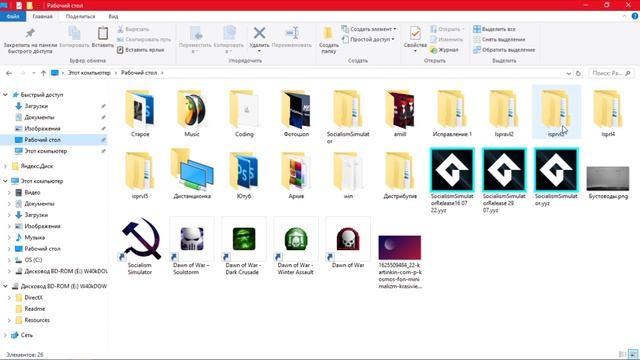640x360 pixels.
Task: Open Создать элемент dropdown
Action: click(x=369, y=29)
